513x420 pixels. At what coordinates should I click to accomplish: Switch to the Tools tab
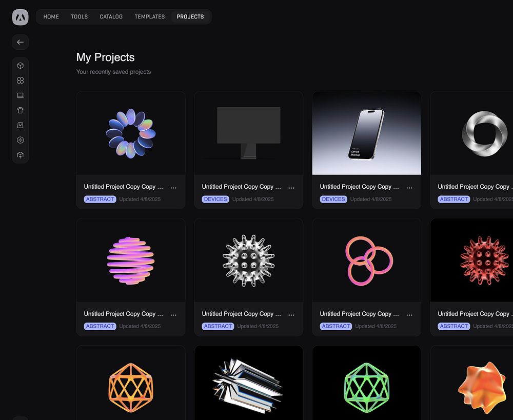click(79, 17)
